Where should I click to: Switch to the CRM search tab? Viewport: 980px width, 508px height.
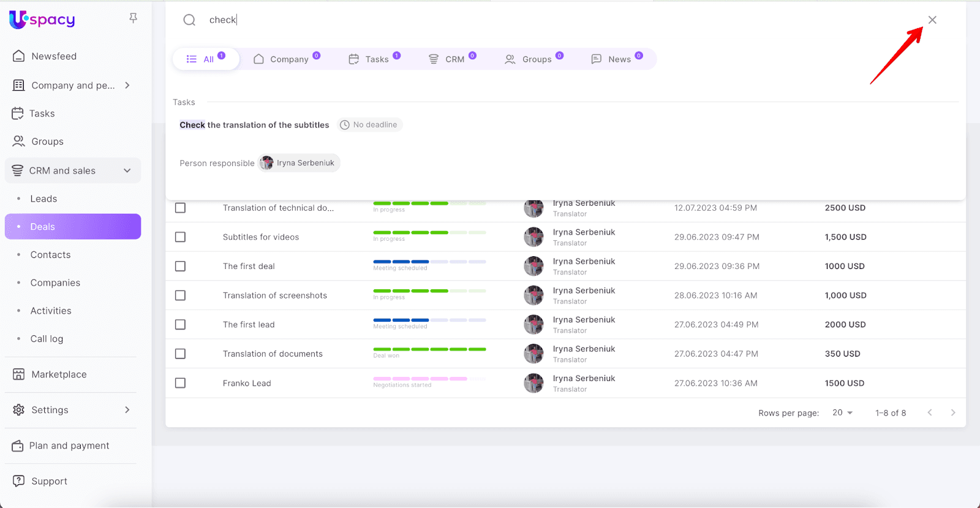(454, 59)
